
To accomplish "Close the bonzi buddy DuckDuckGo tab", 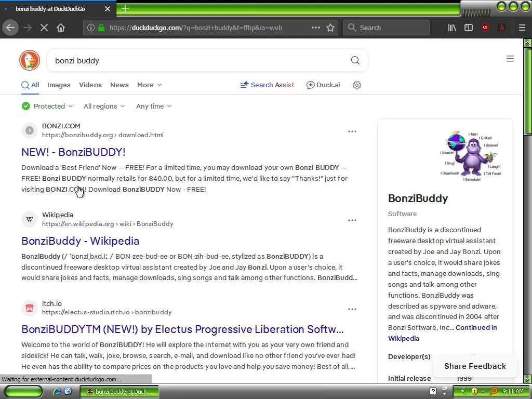I will [107, 9].
